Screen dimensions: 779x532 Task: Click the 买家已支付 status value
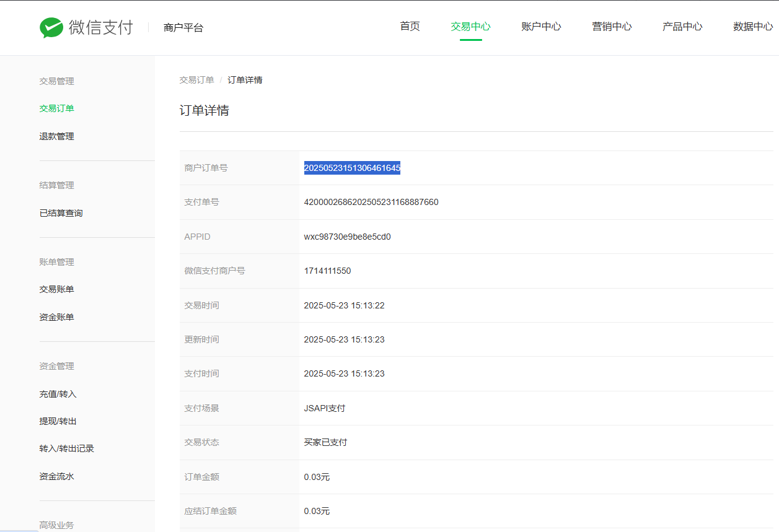(325, 442)
